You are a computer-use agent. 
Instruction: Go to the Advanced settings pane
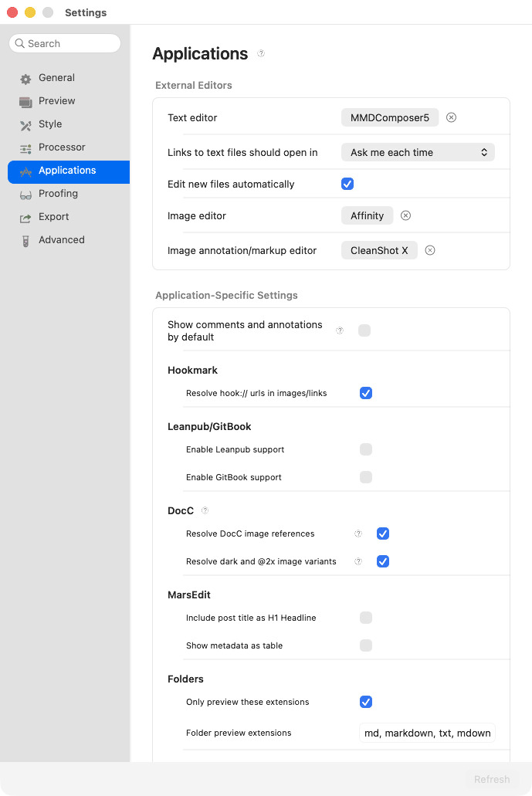click(69, 240)
